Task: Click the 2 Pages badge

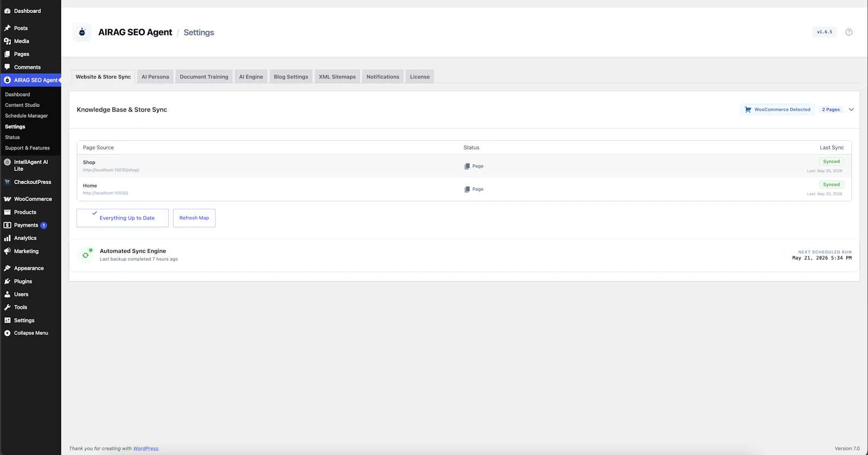Action: point(831,110)
